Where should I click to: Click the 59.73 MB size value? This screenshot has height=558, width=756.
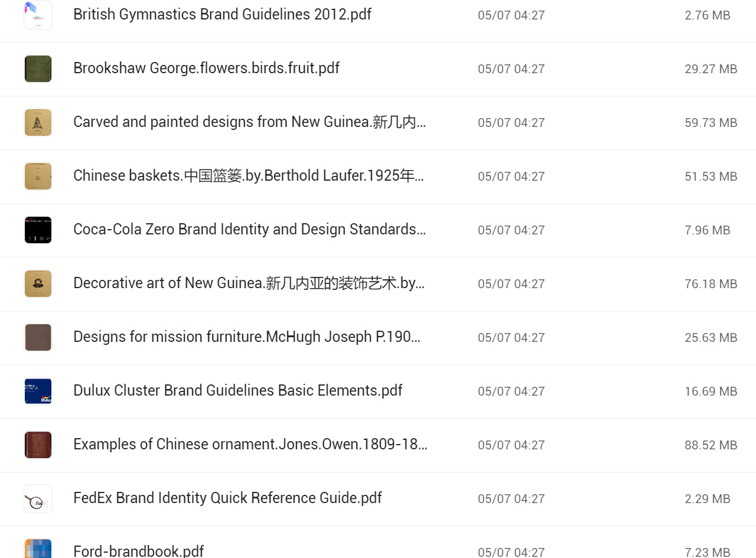711,123
